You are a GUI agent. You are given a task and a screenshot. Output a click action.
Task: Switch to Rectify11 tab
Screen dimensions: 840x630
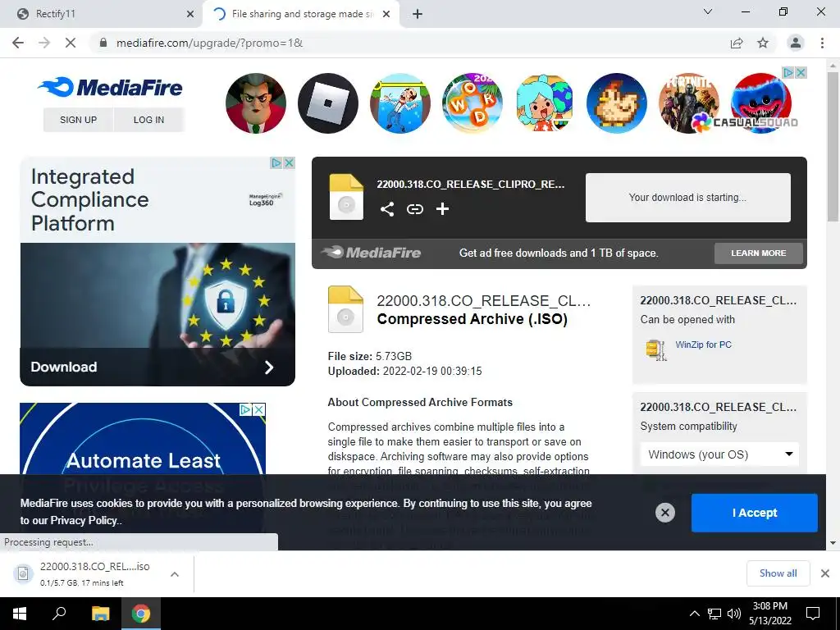tap(101, 14)
